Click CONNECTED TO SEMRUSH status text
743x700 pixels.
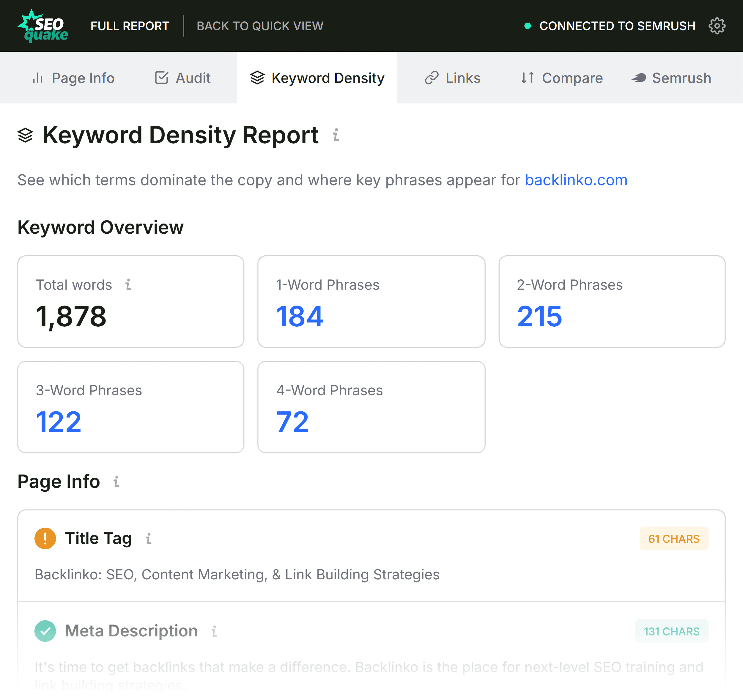coord(617,26)
